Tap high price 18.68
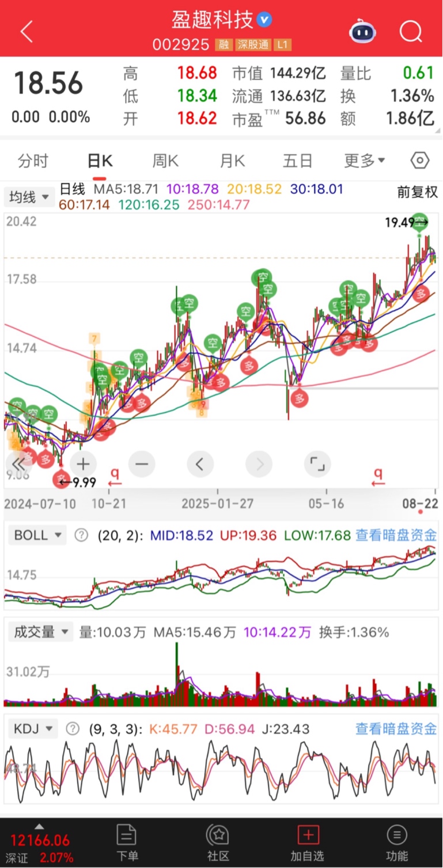443x868 pixels. click(197, 73)
